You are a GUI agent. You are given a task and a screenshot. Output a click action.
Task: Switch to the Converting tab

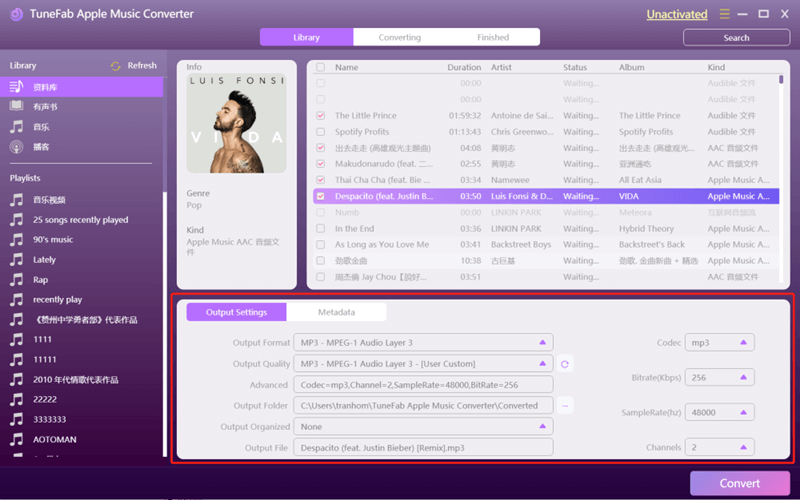399,37
